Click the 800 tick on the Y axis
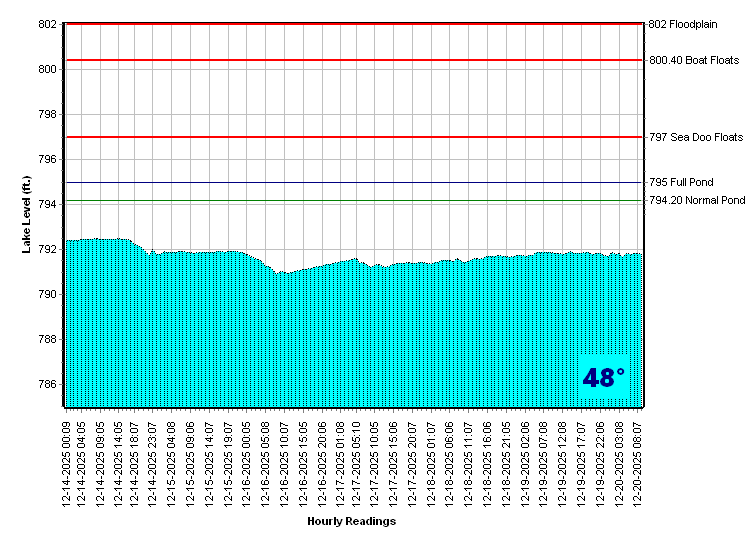This screenshot has width=750, height=550. pos(47,69)
